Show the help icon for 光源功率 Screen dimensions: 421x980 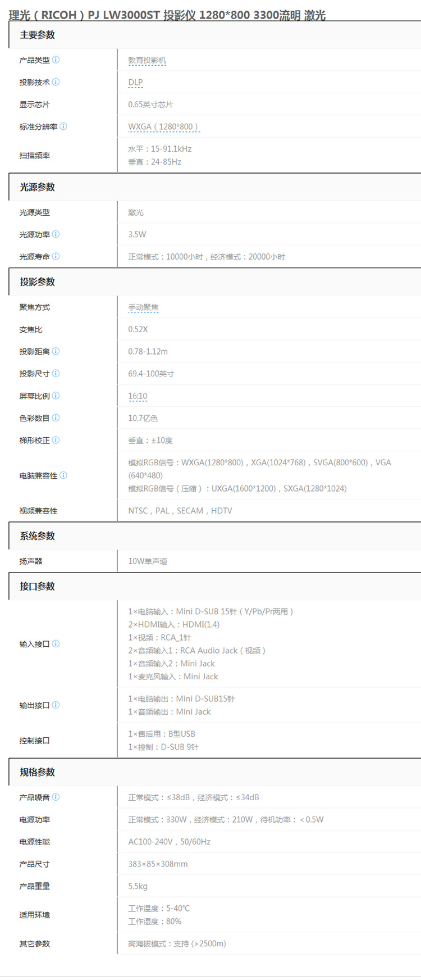[x=56, y=234]
